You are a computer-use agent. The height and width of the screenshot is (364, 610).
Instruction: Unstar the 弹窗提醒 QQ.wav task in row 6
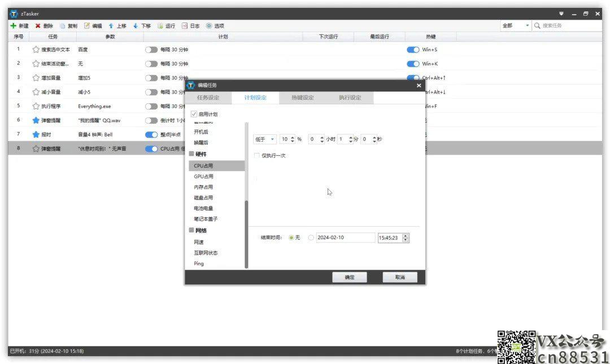tap(36, 120)
